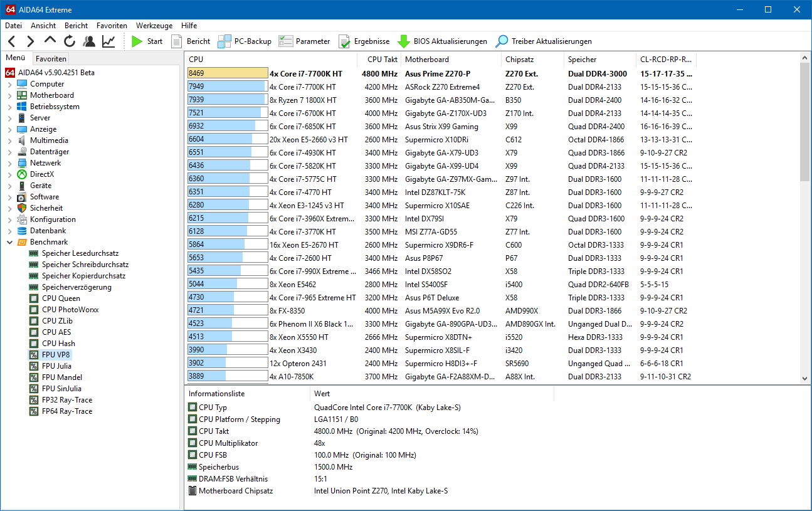
Task: Switch to the Menü tab
Action: (16, 58)
